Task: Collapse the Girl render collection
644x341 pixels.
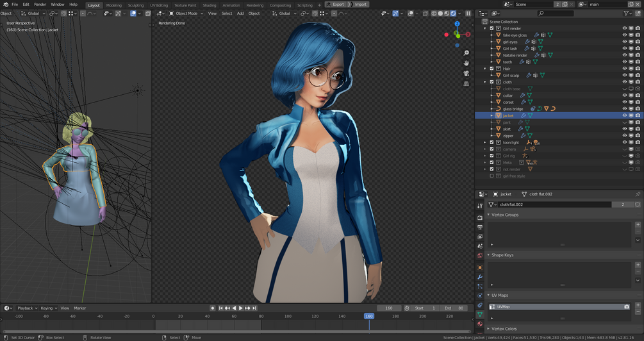Action: click(x=485, y=28)
